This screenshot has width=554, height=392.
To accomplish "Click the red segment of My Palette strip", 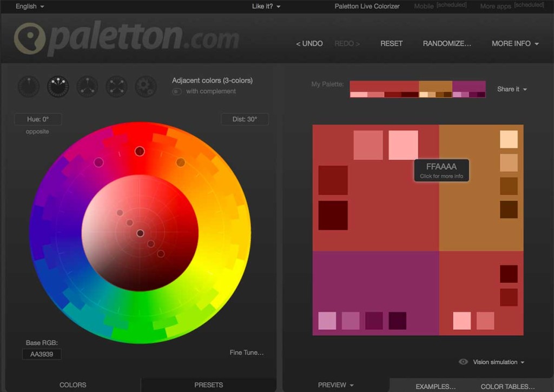I will tap(384, 86).
